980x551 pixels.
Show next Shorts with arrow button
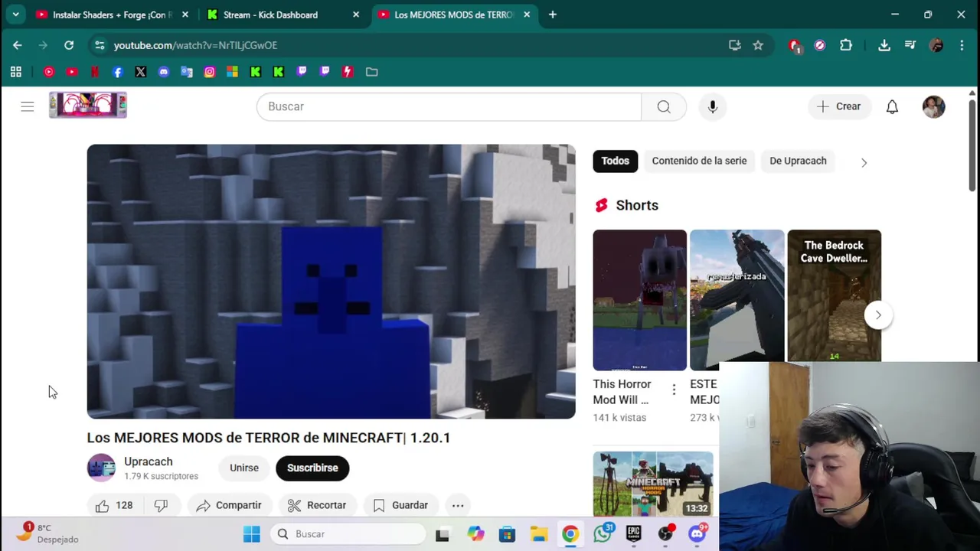pyautogui.click(x=878, y=315)
